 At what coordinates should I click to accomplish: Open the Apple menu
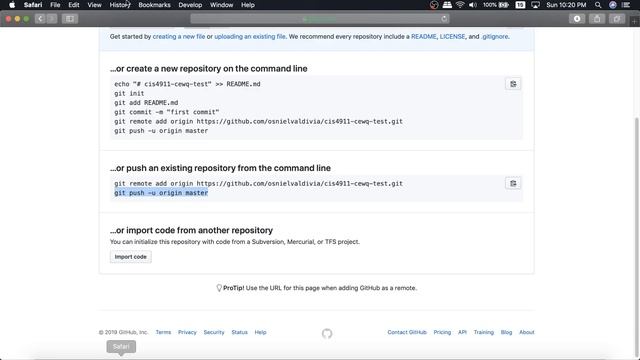(x=12, y=5)
